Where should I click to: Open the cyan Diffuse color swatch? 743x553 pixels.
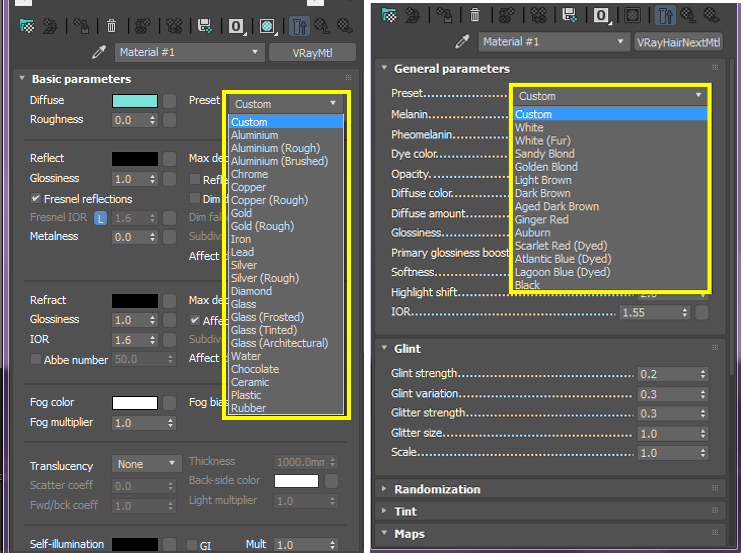coord(134,100)
